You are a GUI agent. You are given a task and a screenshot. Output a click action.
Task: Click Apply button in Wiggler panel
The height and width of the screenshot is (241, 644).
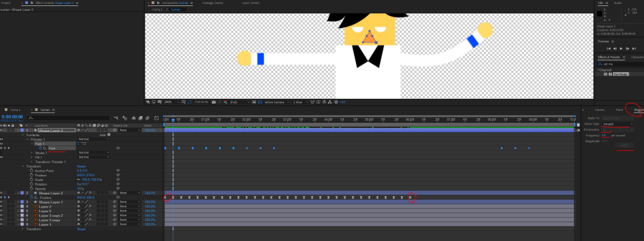(624, 146)
